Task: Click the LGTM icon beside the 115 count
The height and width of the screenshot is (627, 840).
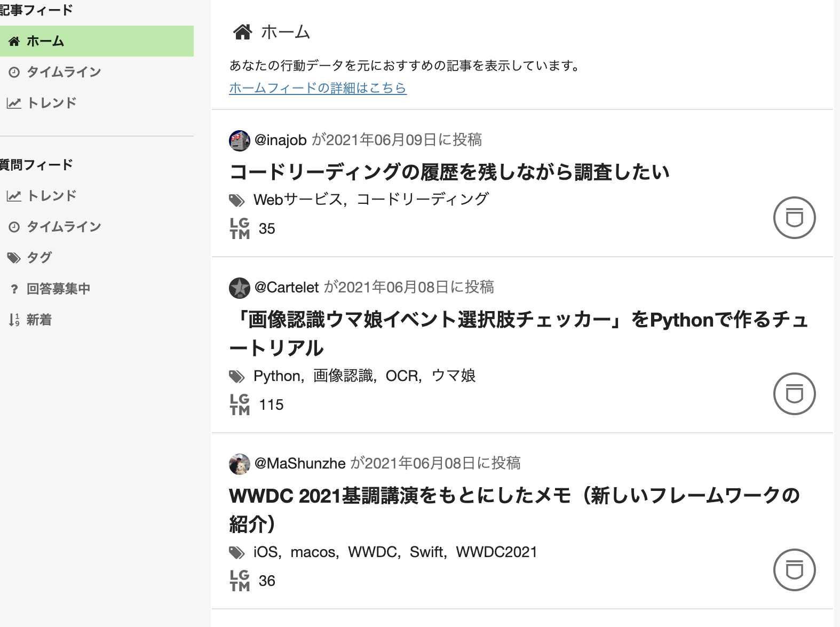Action: (x=240, y=404)
